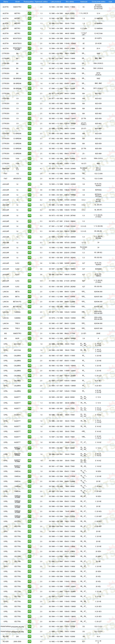Select engine code cell V 12 (82-90)
115x644 pixels.
pos(98,226)
